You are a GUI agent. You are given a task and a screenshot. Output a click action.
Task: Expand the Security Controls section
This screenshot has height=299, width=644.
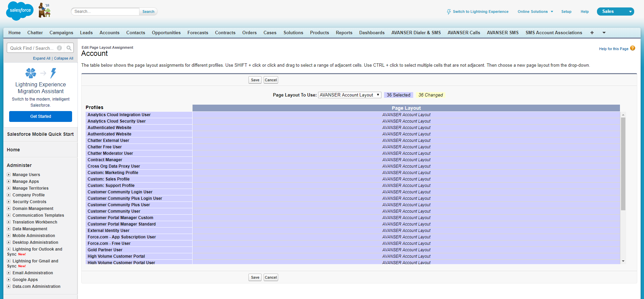[x=9, y=202]
